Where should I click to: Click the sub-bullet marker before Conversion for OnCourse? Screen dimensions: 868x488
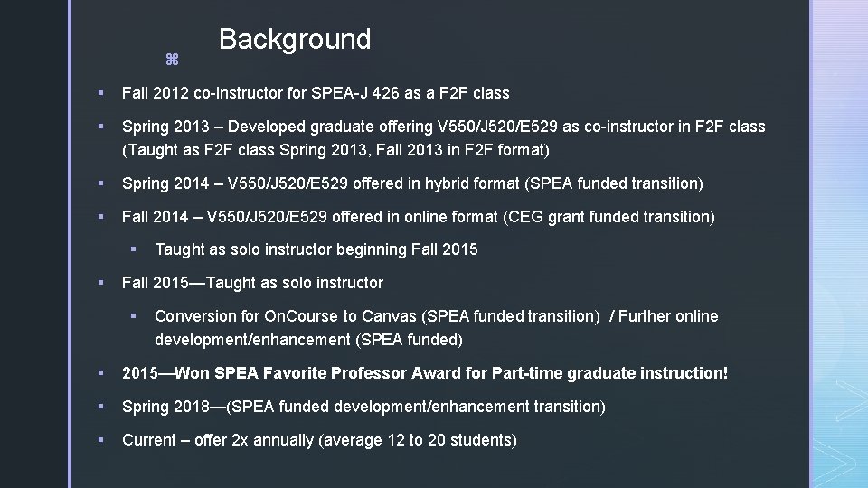[x=134, y=316]
